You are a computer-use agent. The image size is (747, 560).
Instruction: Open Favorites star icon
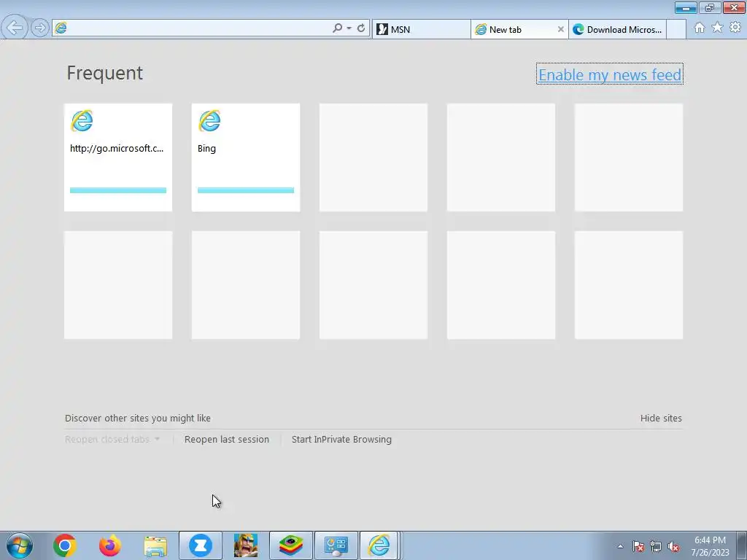coord(717,28)
